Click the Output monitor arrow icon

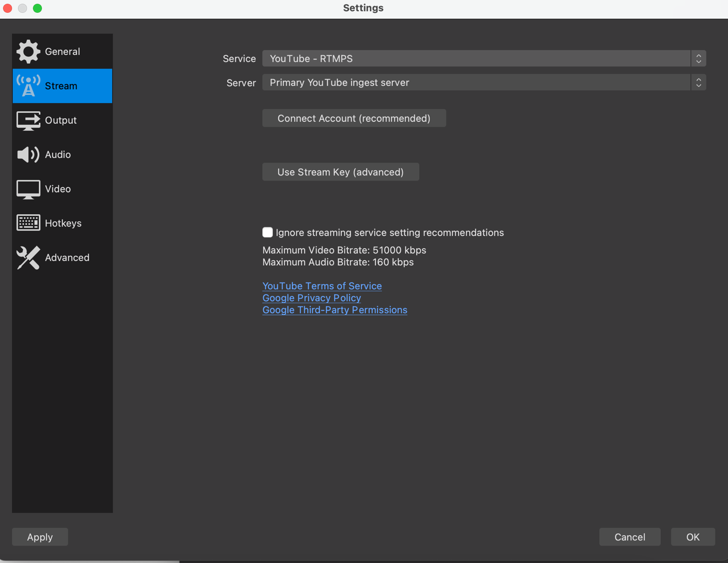click(28, 120)
